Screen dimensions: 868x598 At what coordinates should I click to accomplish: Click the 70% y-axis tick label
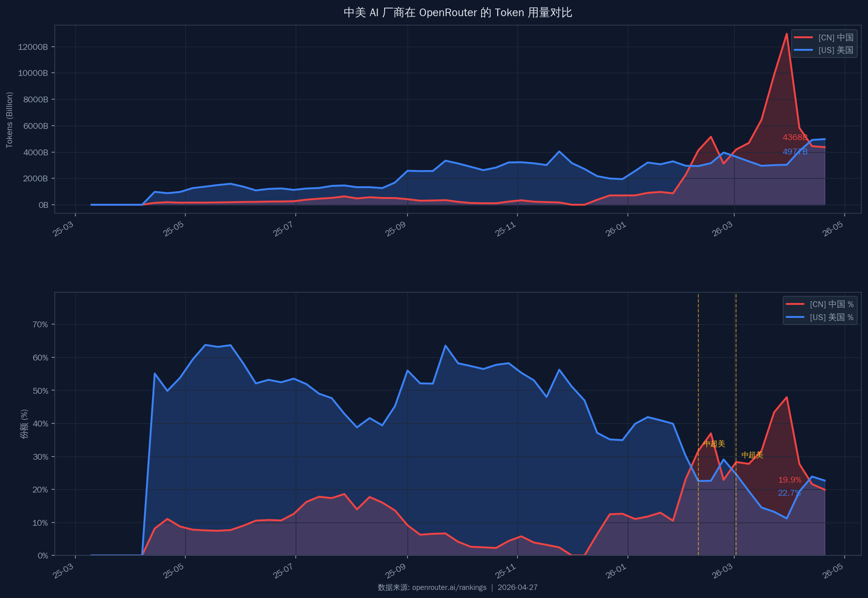coord(40,325)
